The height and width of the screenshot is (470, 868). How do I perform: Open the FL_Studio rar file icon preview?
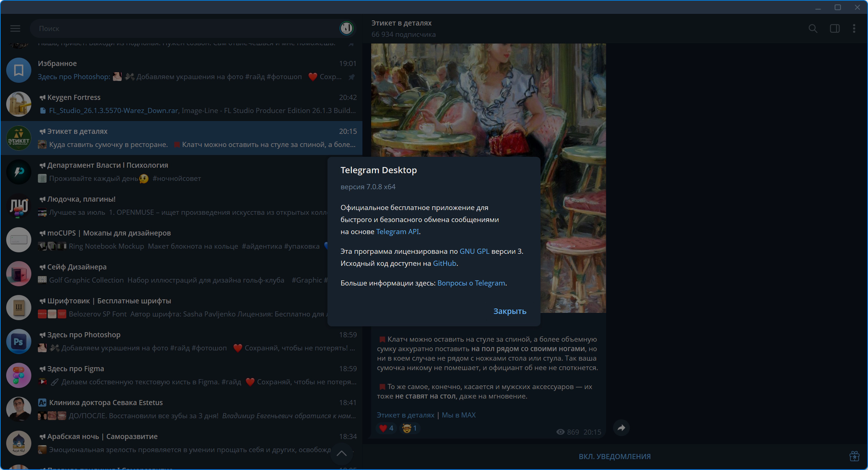[43, 110]
